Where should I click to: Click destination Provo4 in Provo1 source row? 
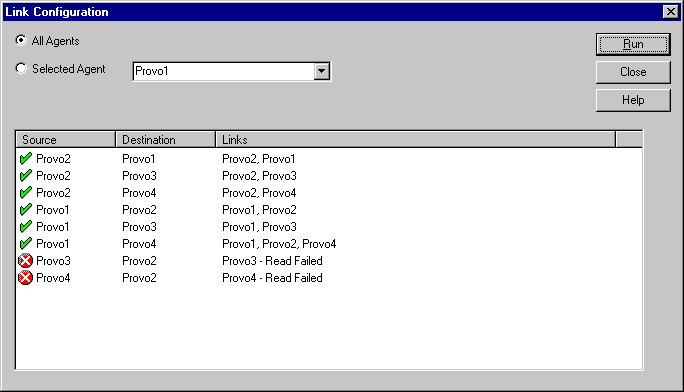(x=139, y=244)
